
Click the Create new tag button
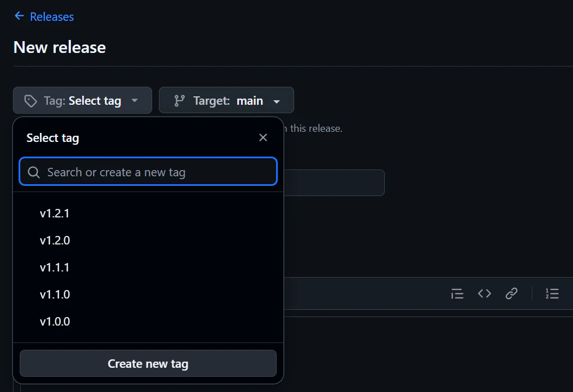point(148,363)
